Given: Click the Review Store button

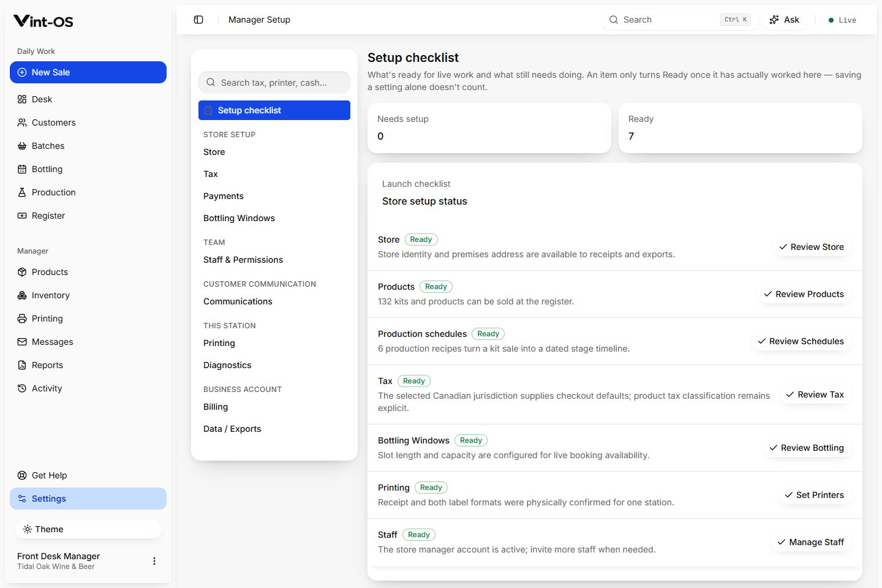Looking at the screenshot, I should tap(812, 247).
